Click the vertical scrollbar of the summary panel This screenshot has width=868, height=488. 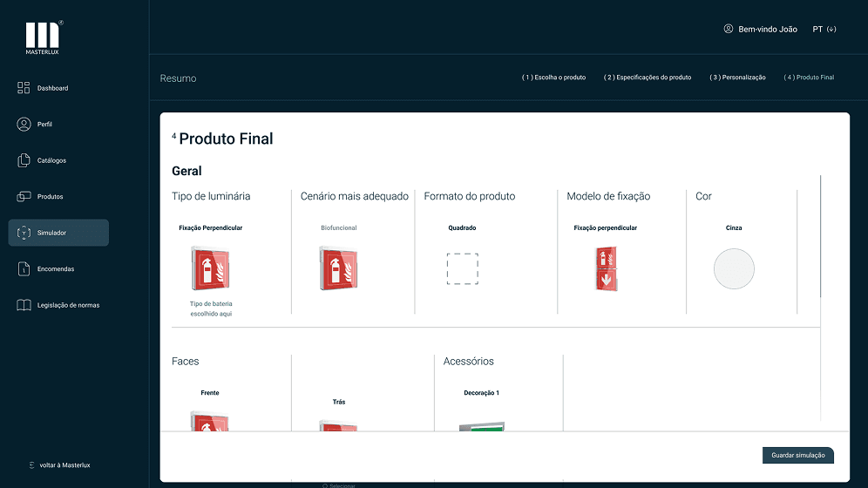point(820,236)
